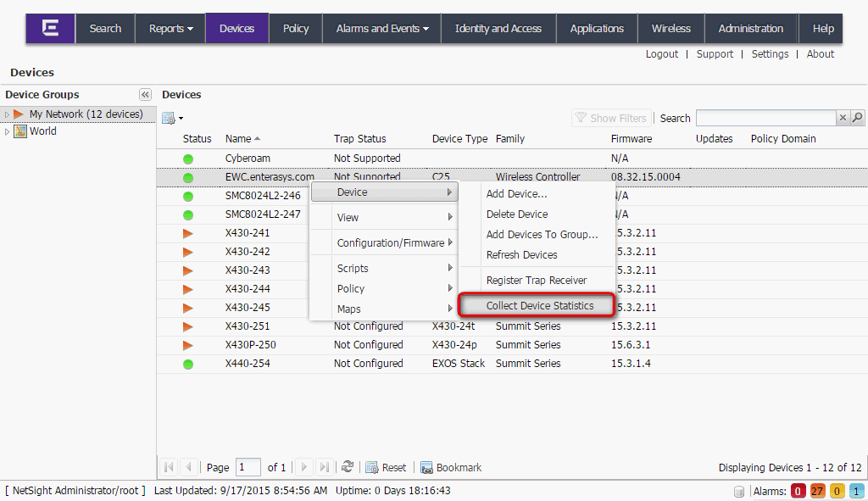This screenshot has width=868, height=501.
Task: Refresh the devices table icon
Action: point(347,467)
